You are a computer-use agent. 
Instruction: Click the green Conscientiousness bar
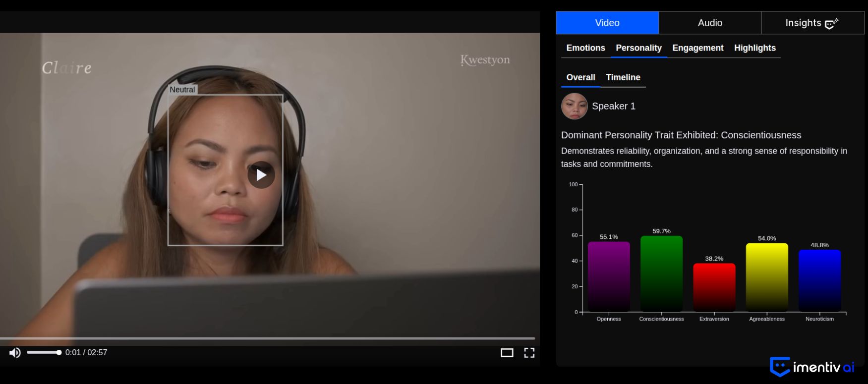point(661,274)
